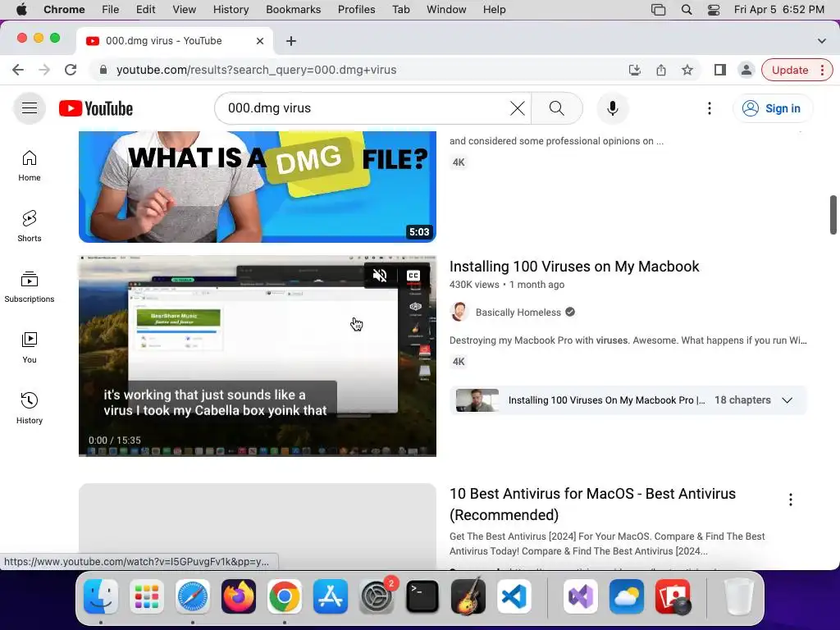Close the 000.dmg virus YouTube tab
Viewport: 840px width, 630px height.
coord(260,41)
